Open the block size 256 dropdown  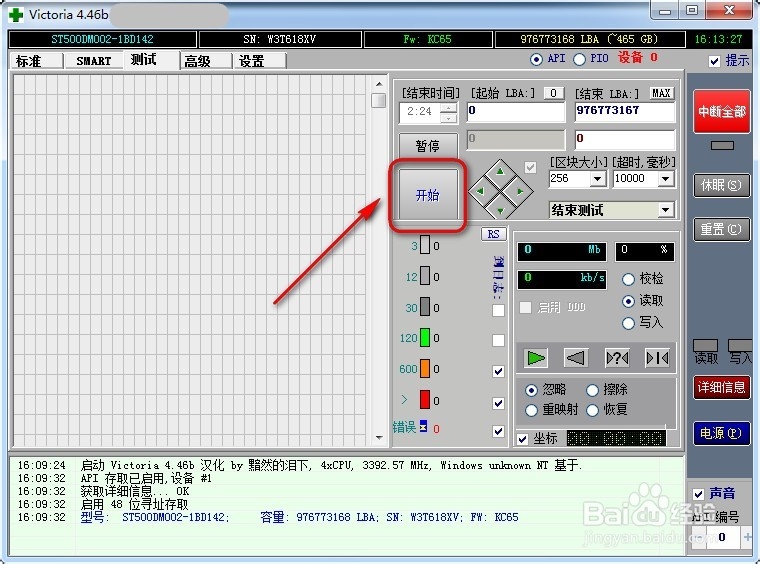tap(598, 179)
